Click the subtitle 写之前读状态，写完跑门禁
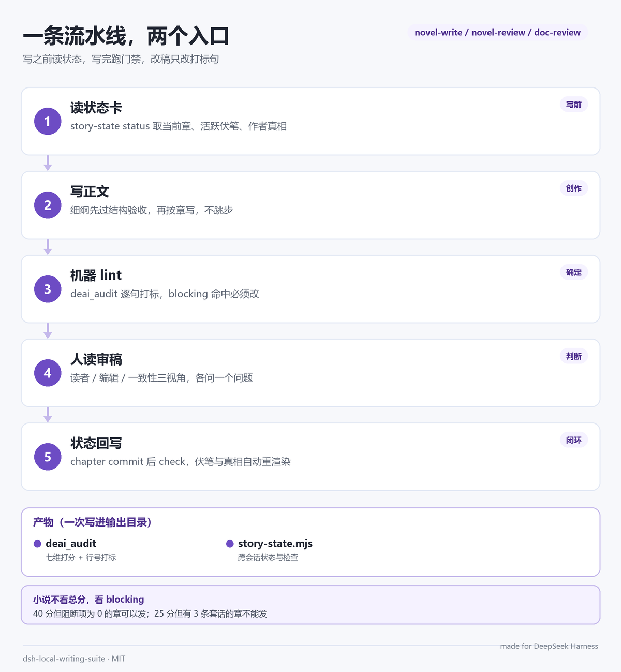621x672 pixels. tap(121, 59)
